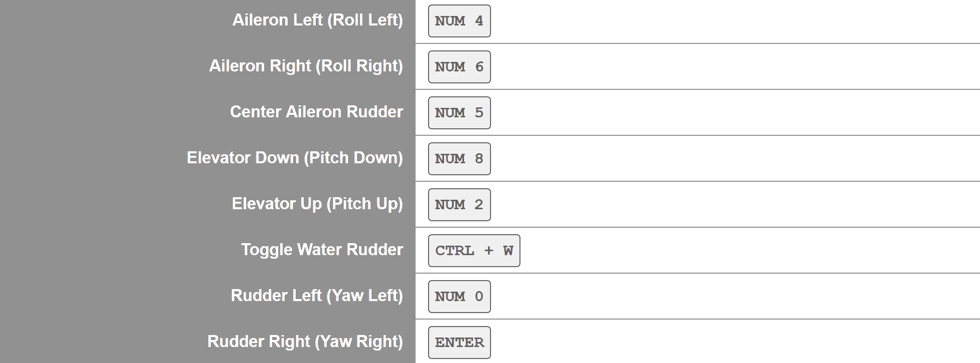
Task: Click empty cell space right of CTRL + W
Action: click(x=724, y=251)
